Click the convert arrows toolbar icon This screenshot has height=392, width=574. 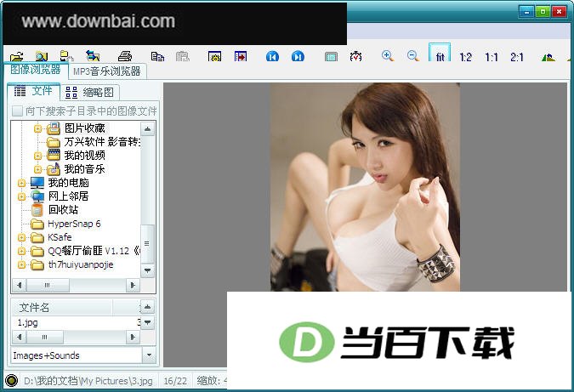pyautogui.click(x=93, y=56)
